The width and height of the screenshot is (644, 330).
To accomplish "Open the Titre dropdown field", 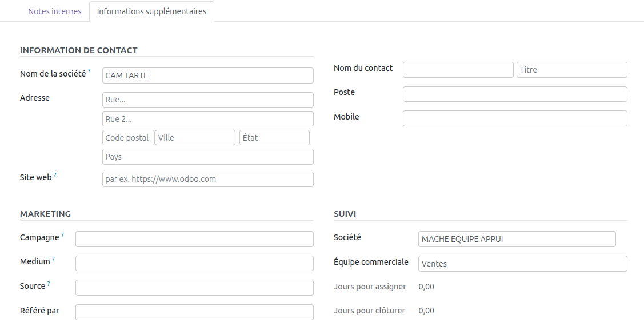I will [x=571, y=70].
